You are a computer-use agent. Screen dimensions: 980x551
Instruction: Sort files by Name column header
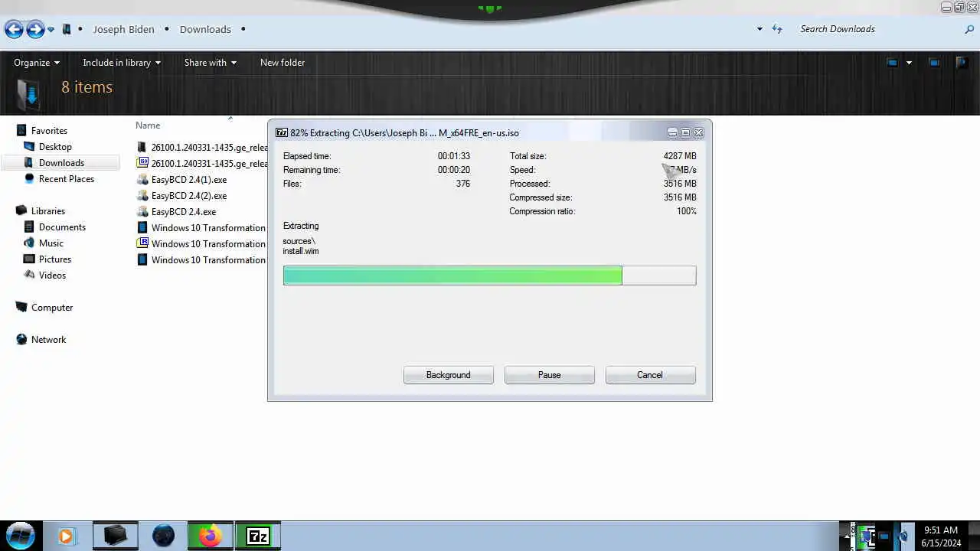point(148,126)
